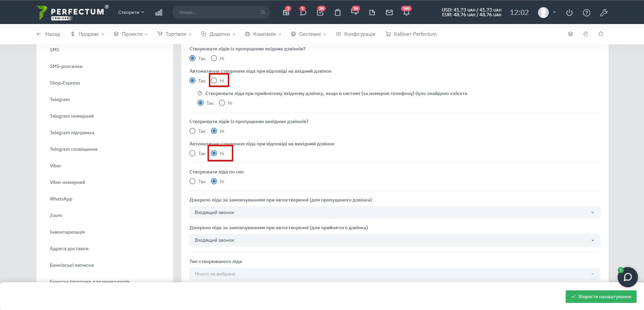Open the 'Створити' dropdown in header
Image resolution: width=644 pixels, height=310 pixels.
pos(131,12)
